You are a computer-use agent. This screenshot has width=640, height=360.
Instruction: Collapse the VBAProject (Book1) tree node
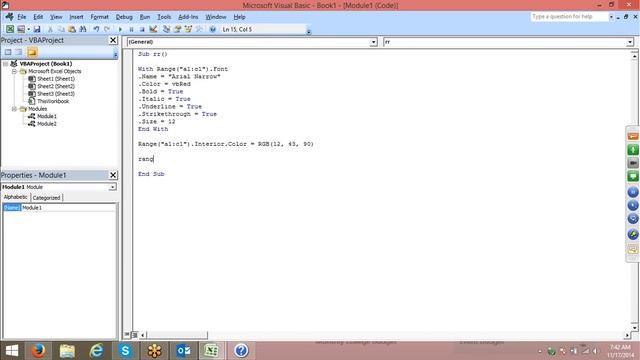tap(6, 64)
